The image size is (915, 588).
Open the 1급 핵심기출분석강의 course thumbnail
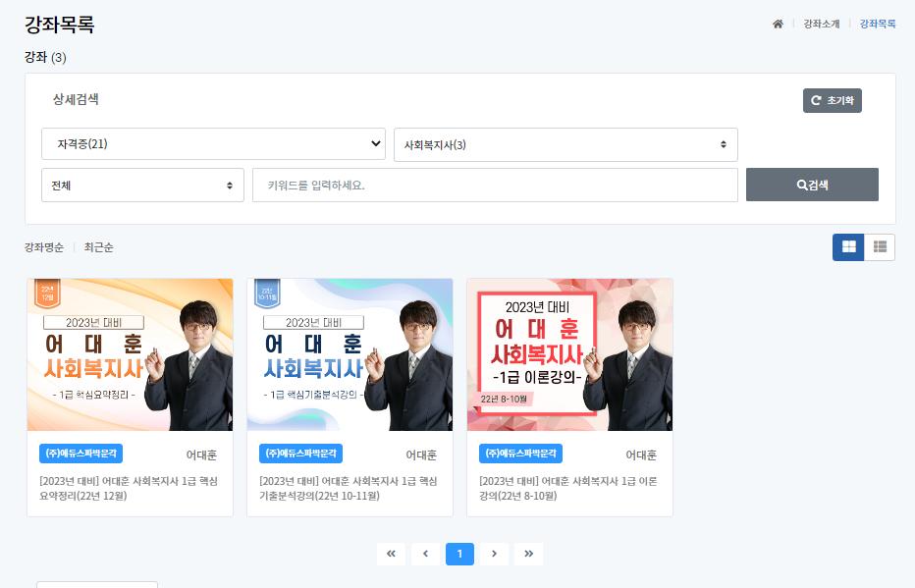350,354
